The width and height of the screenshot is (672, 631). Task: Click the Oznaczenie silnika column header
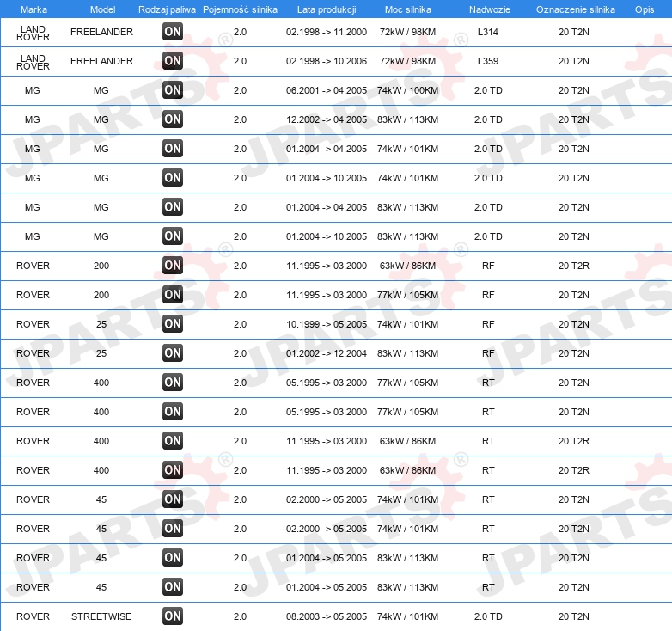(x=576, y=9)
